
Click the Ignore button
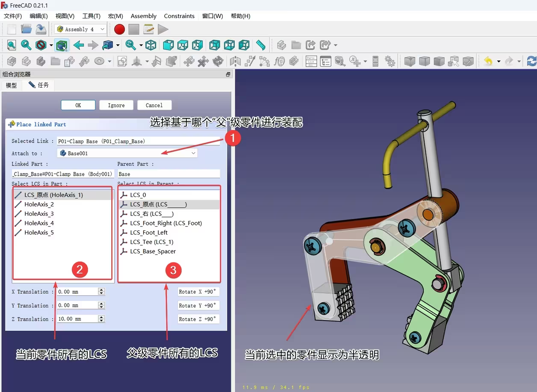(x=116, y=105)
